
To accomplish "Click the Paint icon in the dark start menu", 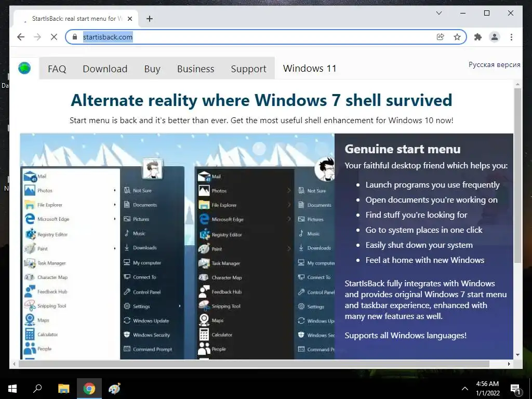I will (x=204, y=249).
